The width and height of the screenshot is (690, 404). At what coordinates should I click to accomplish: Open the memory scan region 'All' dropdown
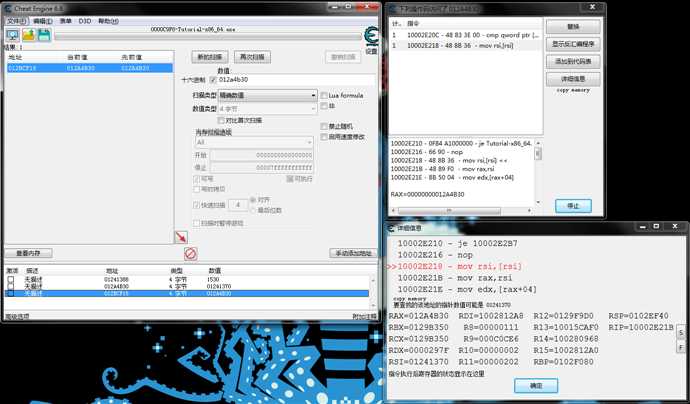click(254, 142)
